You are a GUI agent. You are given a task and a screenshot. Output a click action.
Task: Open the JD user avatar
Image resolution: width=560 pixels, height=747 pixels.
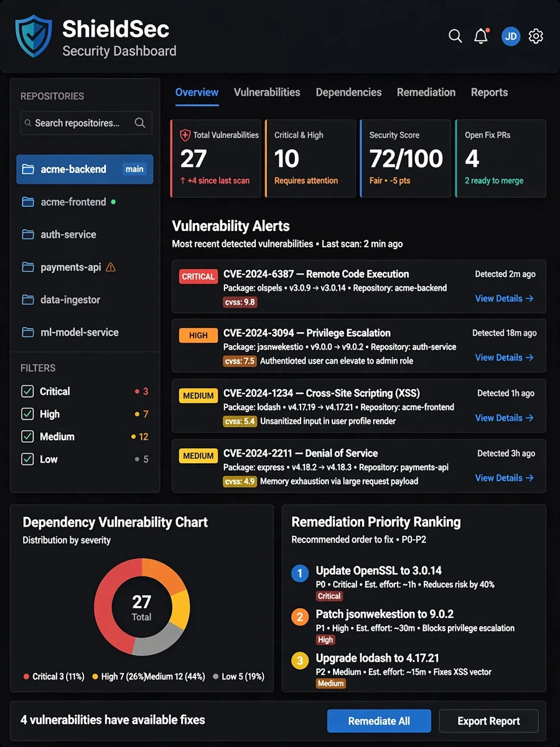511,36
